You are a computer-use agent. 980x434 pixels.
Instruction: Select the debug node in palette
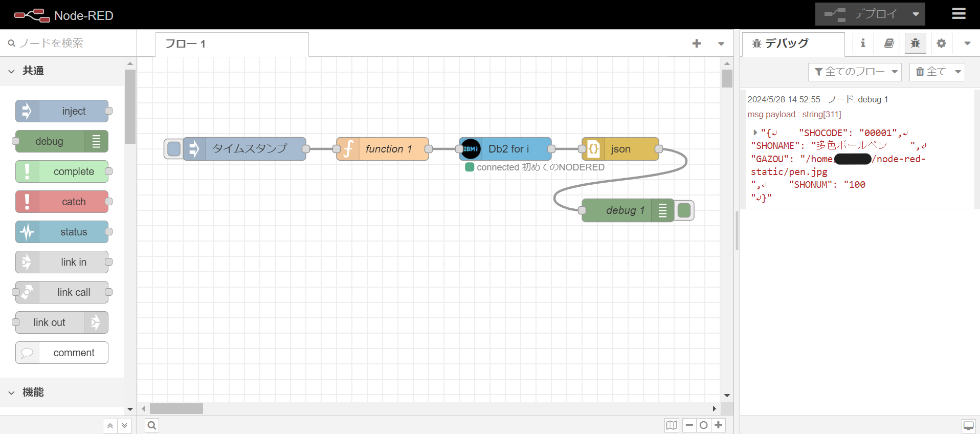[x=62, y=141]
